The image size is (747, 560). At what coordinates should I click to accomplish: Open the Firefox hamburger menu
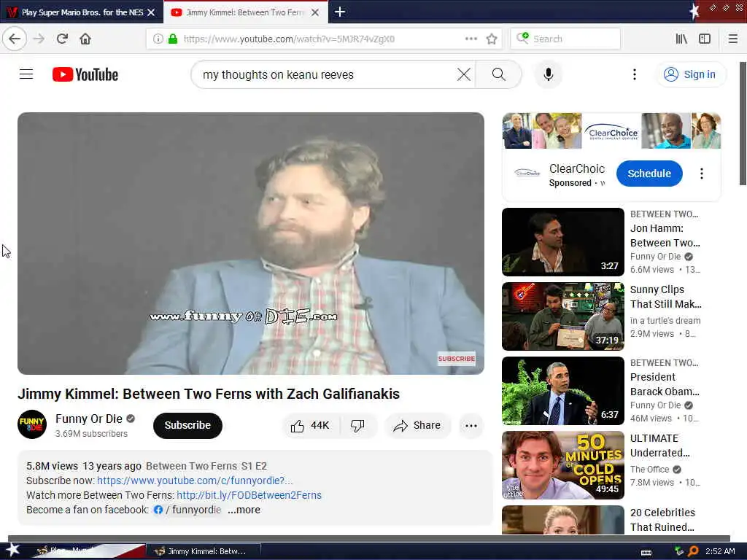point(732,39)
